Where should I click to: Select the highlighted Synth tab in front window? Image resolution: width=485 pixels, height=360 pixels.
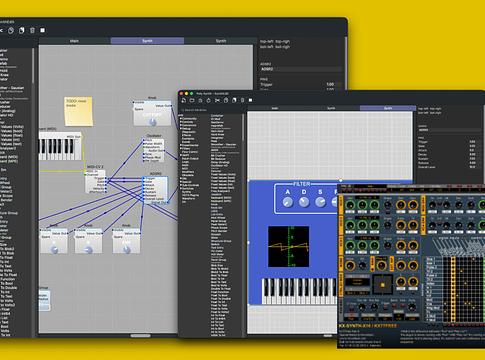[x=388, y=108]
